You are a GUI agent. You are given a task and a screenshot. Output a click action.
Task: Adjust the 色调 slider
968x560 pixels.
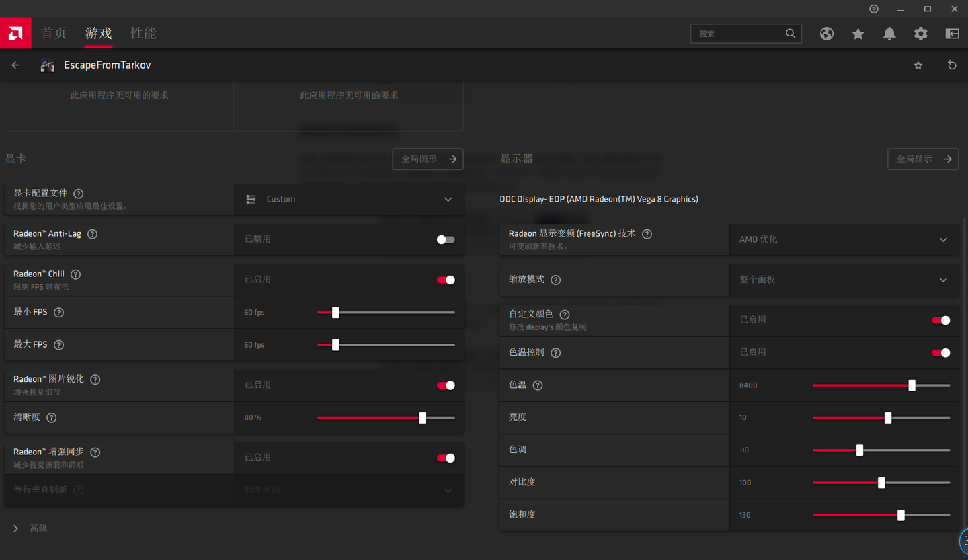click(881, 450)
